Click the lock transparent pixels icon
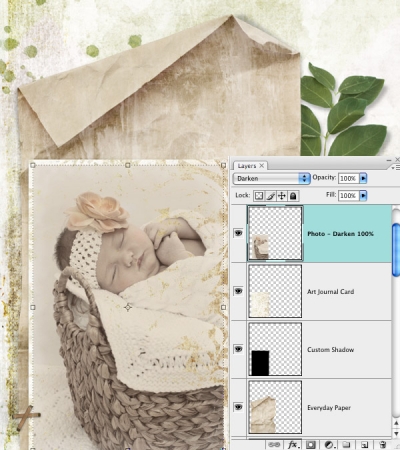Image resolution: width=400 pixels, height=450 pixels. pos(259,196)
